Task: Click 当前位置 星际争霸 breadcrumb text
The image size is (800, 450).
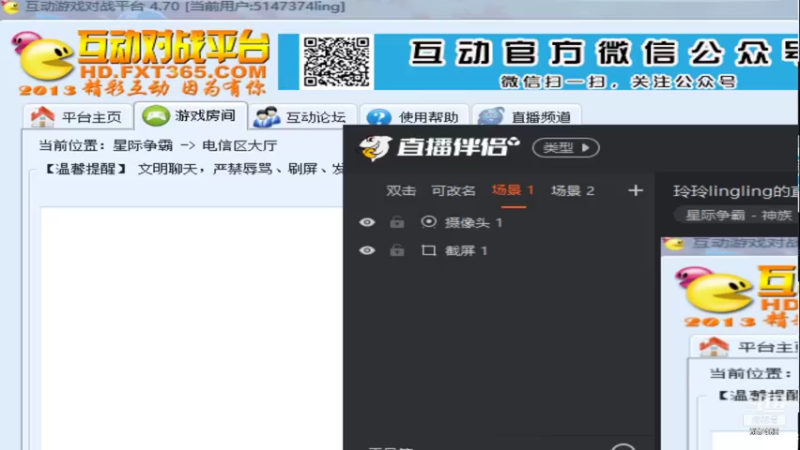Action: [x=106, y=145]
